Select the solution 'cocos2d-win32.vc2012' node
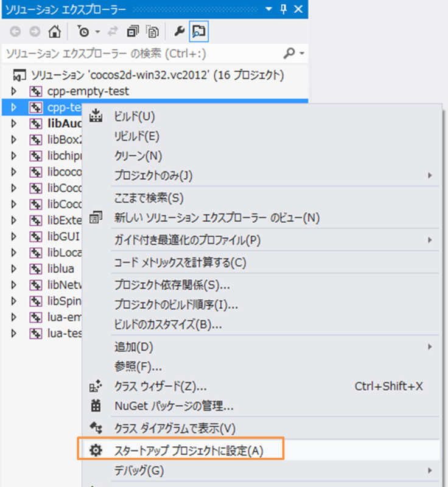 158,75
